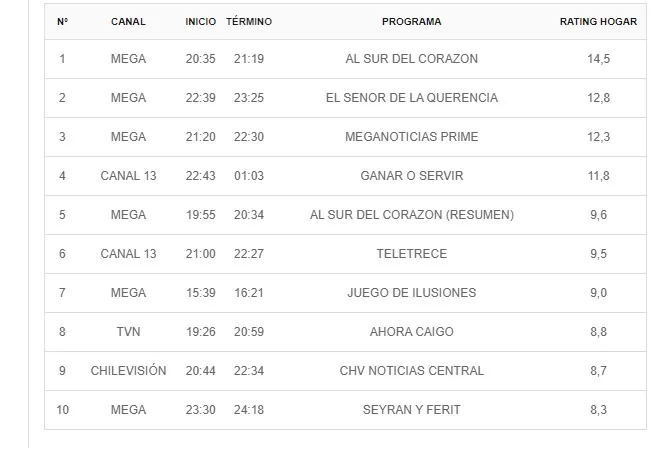Click GANAR O SERVIR program cell
The height and width of the screenshot is (451, 660).
pyautogui.click(x=412, y=176)
